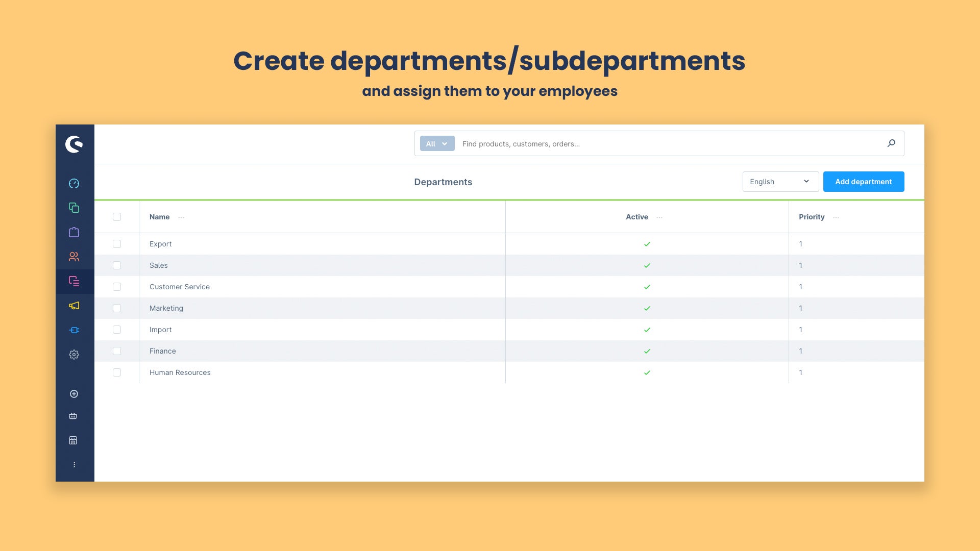Open the storefront sales channel icon
980x551 pixels.
point(73,440)
